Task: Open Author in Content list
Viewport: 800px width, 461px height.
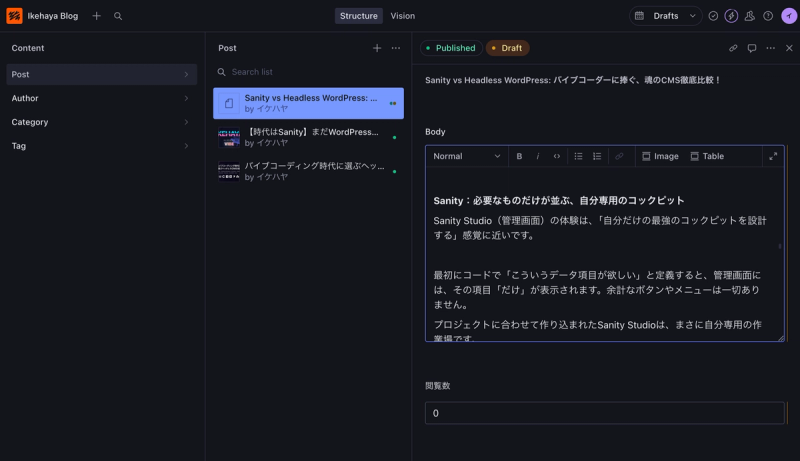Action: pyautogui.click(x=102, y=98)
